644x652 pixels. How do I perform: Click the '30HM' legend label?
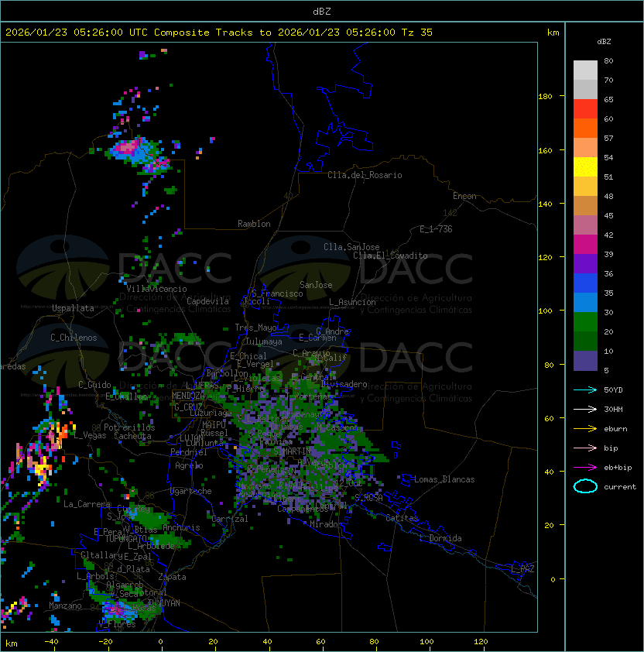[x=613, y=410]
